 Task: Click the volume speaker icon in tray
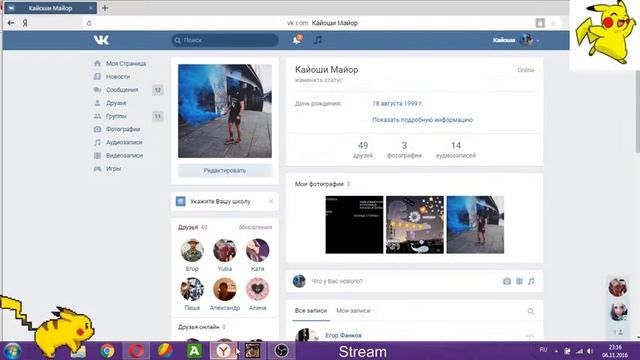[x=590, y=351]
